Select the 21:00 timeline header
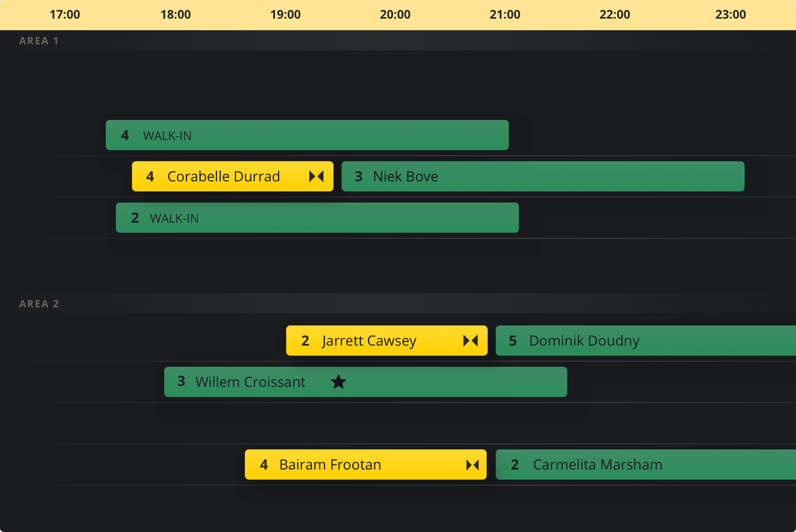Image resolution: width=796 pixels, height=532 pixels. 505,15
